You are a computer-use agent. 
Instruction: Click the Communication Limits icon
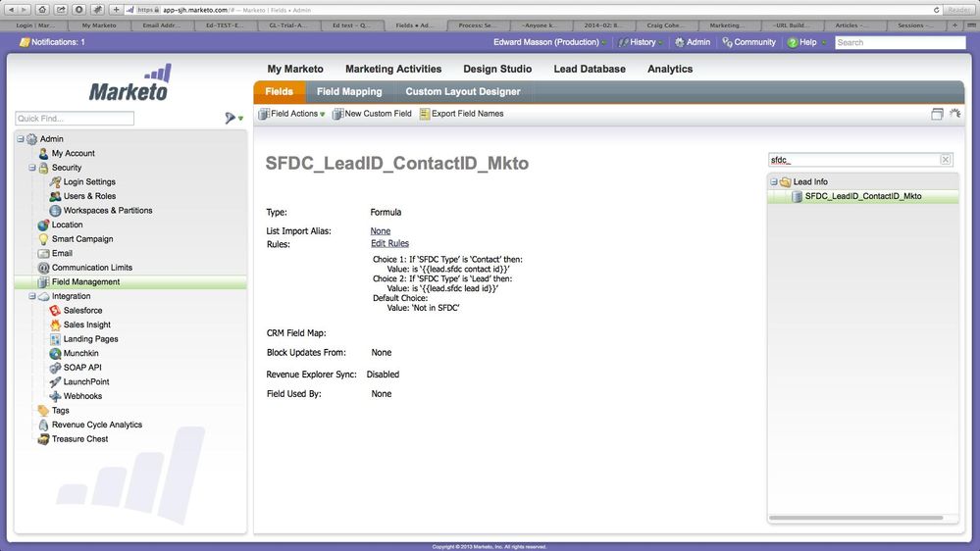[43, 268]
